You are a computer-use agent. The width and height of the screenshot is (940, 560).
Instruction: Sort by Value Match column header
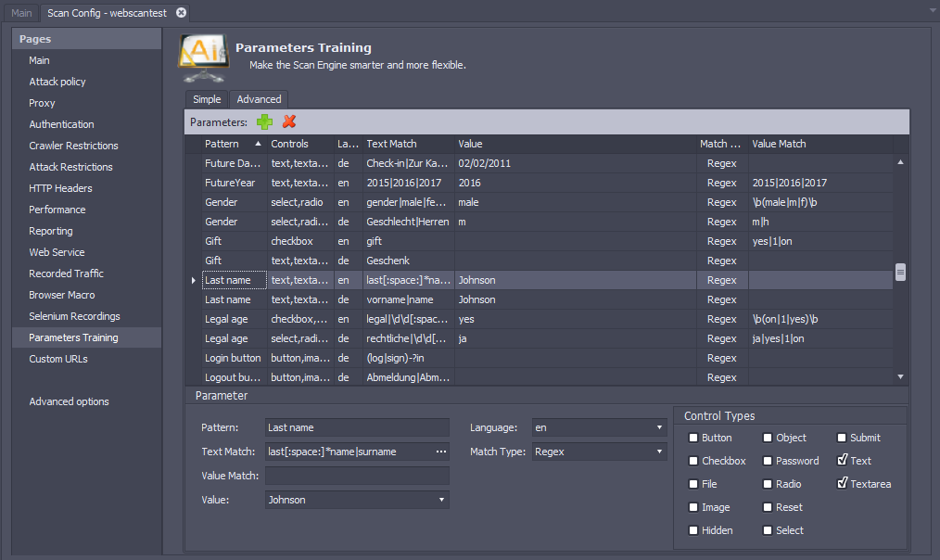point(820,144)
